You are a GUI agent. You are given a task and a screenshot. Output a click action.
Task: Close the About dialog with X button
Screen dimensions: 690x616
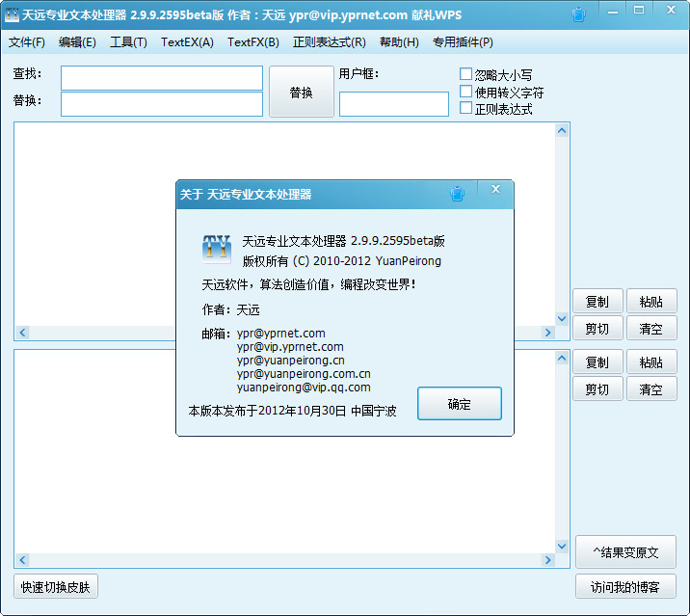[x=496, y=189]
